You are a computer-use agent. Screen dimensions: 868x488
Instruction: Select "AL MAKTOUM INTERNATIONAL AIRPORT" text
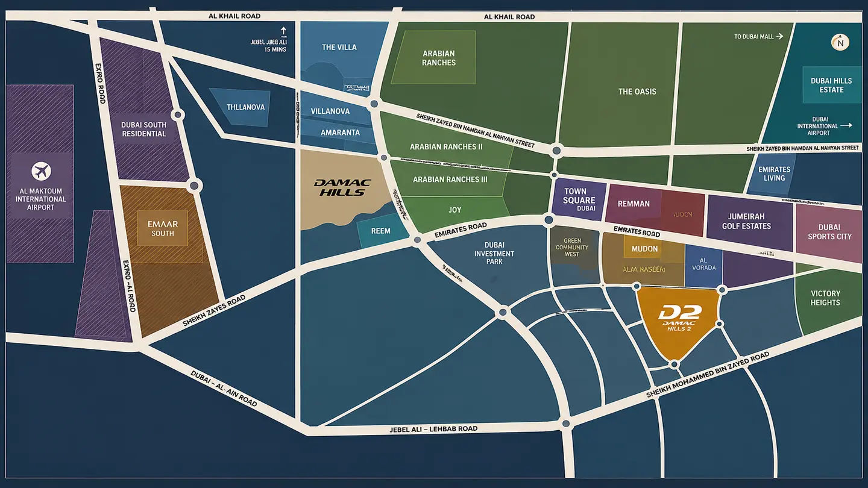tap(40, 199)
